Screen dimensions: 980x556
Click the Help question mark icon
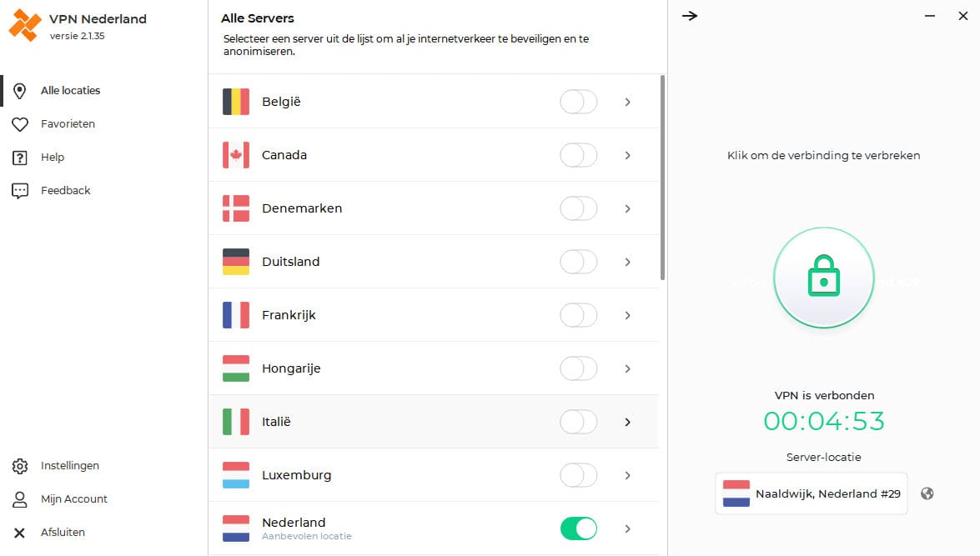(x=20, y=157)
